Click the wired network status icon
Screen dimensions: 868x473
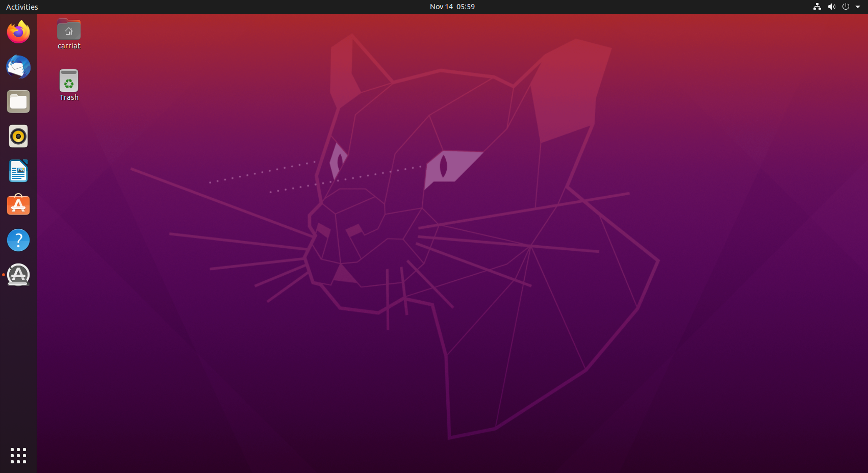tap(817, 7)
